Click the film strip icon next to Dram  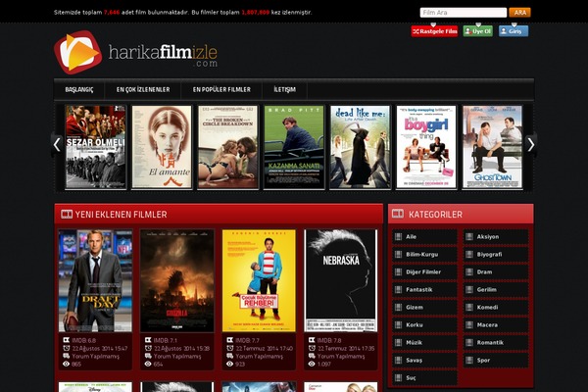[469, 272]
